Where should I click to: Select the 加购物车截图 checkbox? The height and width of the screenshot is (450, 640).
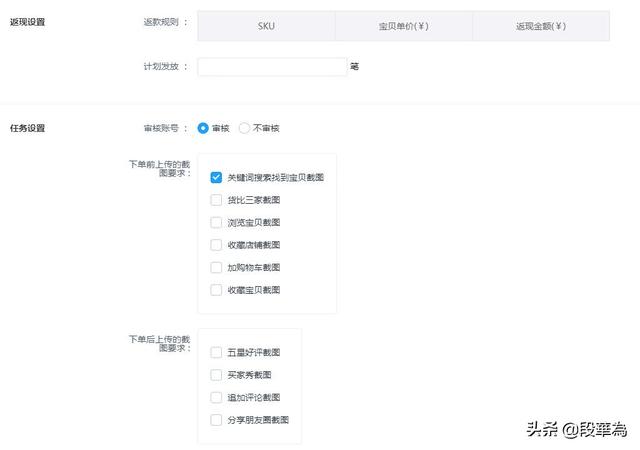[x=216, y=267]
